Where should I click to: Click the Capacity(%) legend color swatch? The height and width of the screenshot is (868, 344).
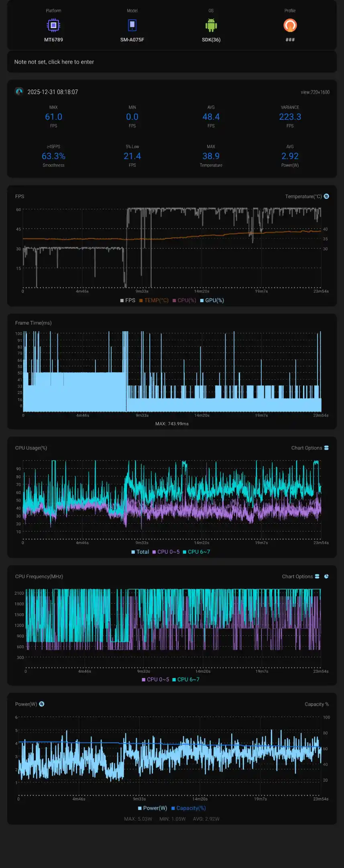tap(173, 808)
